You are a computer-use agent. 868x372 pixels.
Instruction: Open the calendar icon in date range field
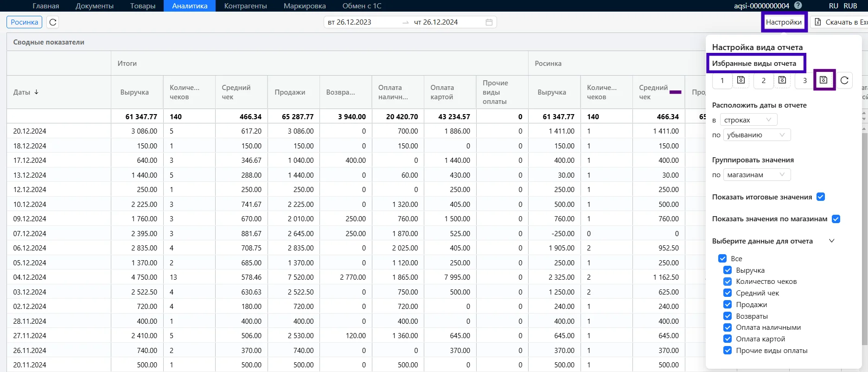[489, 22]
